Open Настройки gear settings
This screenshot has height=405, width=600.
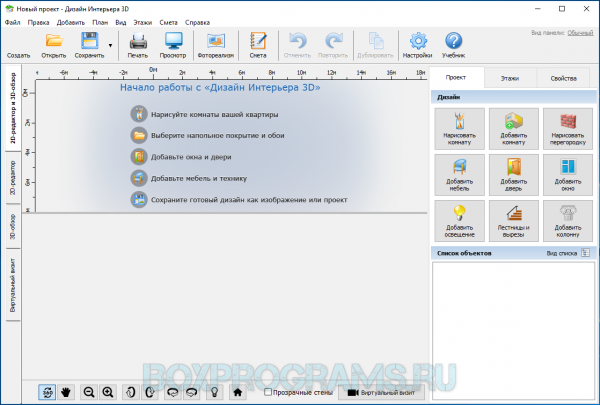(417, 45)
